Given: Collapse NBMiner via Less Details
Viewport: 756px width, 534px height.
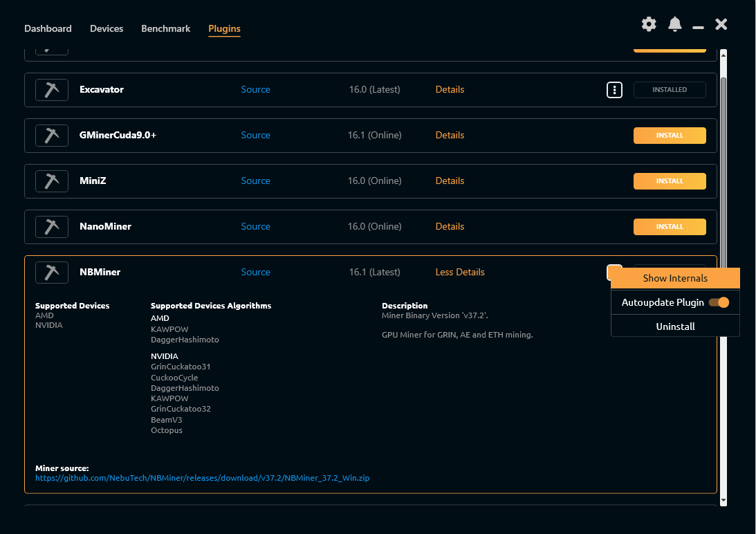Looking at the screenshot, I should [460, 272].
